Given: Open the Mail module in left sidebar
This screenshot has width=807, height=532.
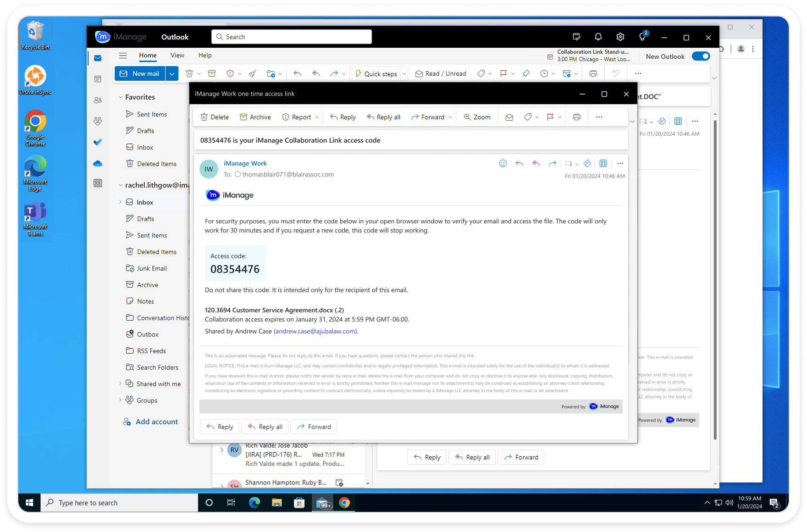Looking at the screenshot, I should [x=98, y=58].
